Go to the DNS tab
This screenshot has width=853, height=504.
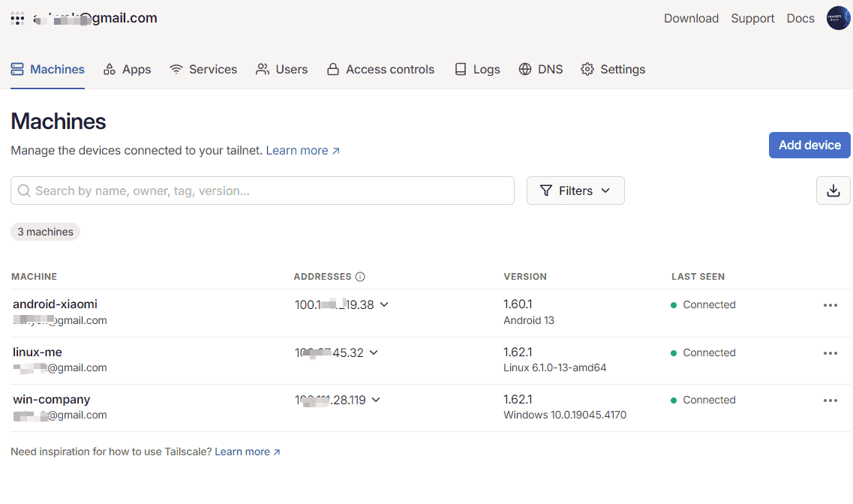[x=540, y=69]
